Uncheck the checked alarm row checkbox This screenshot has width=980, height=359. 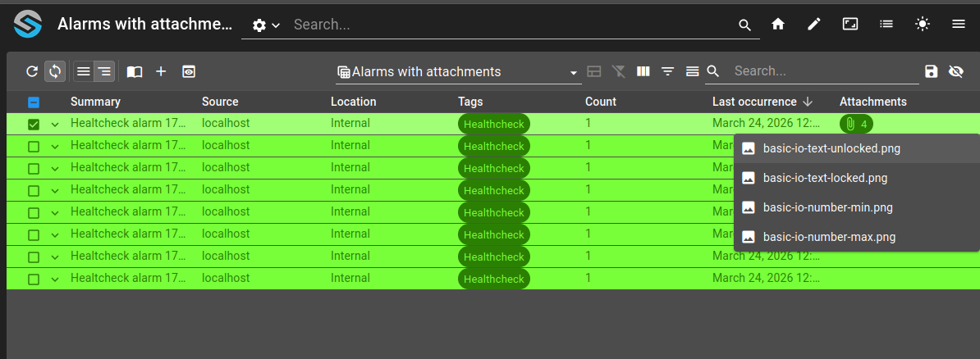(34, 125)
